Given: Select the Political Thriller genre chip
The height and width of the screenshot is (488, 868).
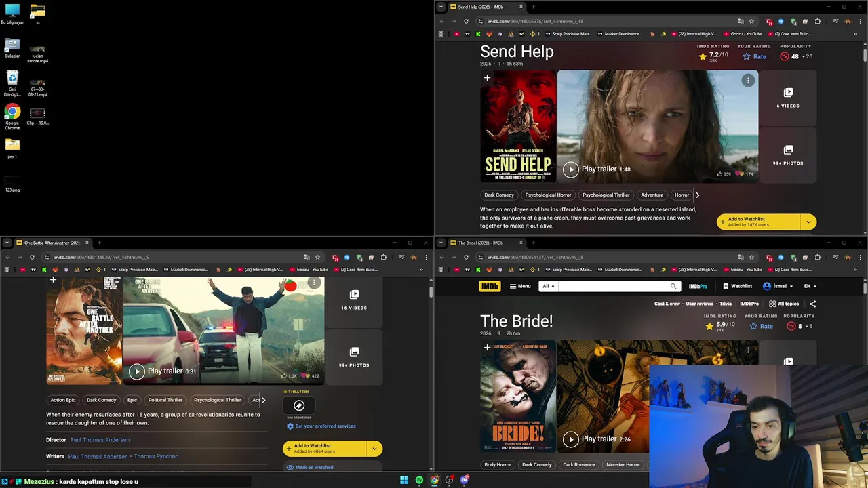Looking at the screenshot, I should pos(165,400).
